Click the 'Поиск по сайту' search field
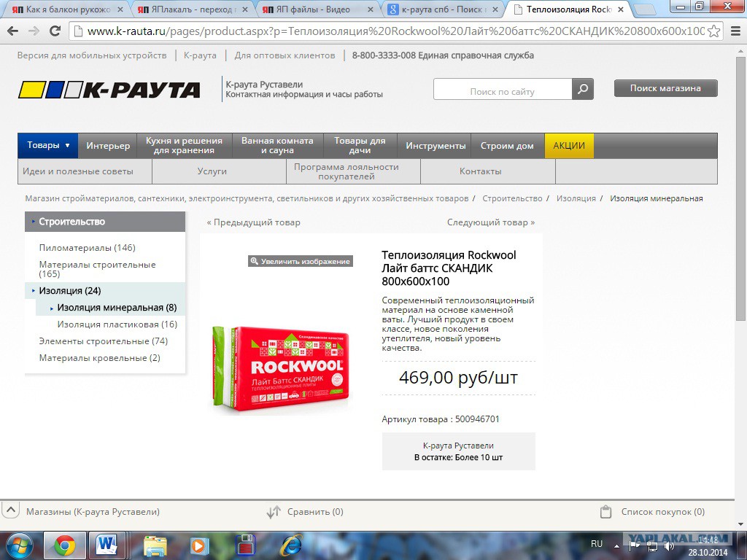Viewport: 747px width, 560px height. [x=502, y=89]
